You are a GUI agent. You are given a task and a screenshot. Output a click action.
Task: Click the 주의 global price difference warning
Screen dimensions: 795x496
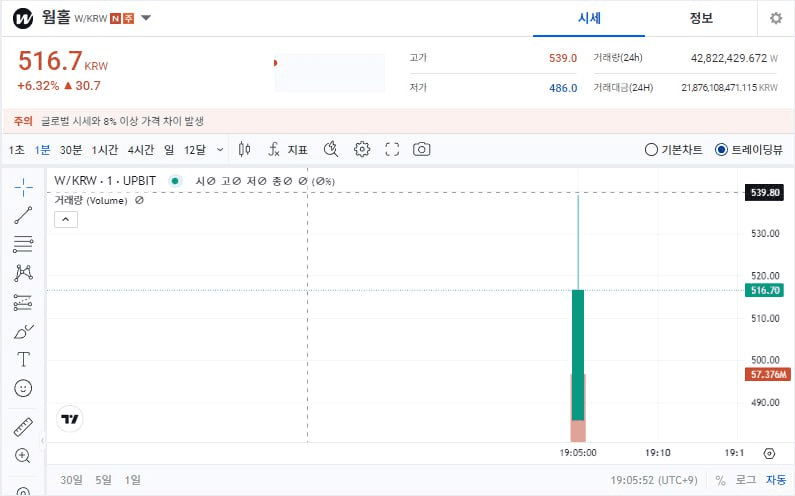click(398, 121)
